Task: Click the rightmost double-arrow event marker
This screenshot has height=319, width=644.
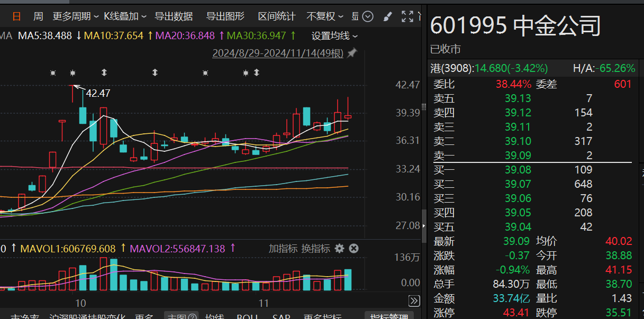Action: [257, 72]
